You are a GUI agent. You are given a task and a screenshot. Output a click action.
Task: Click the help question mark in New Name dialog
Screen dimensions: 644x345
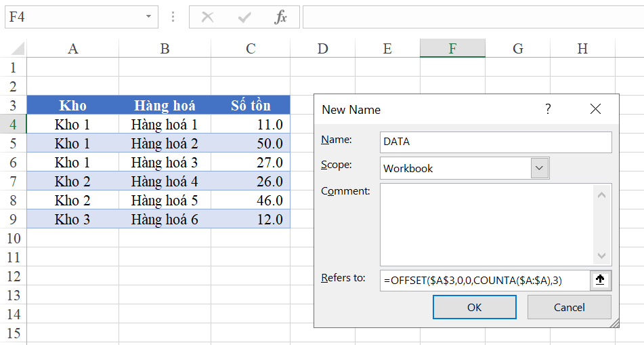pos(547,109)
